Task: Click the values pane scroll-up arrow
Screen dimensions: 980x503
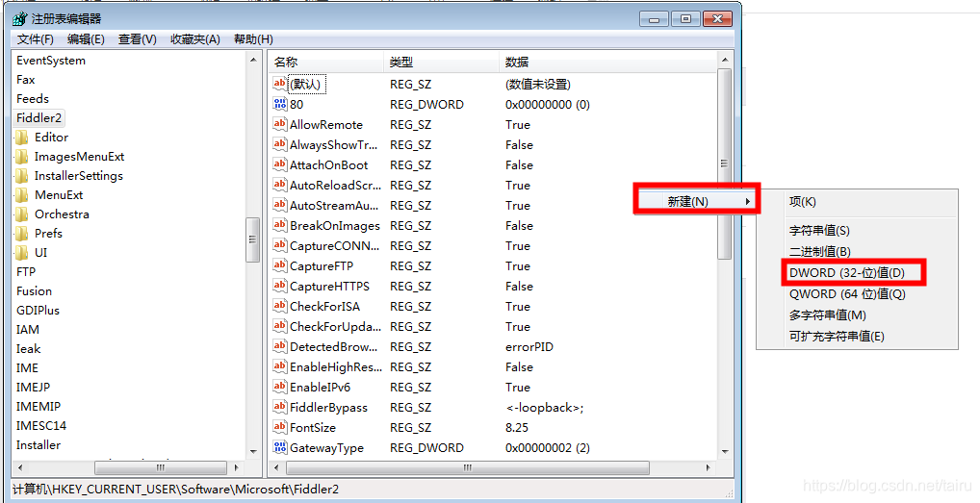Action: [x=724, y=60]
